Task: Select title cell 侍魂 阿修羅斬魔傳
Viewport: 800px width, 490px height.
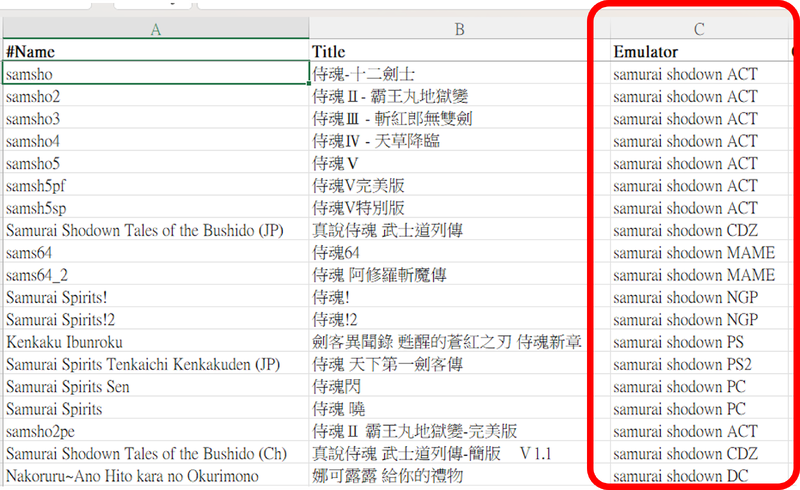Action: pos(459,275)
